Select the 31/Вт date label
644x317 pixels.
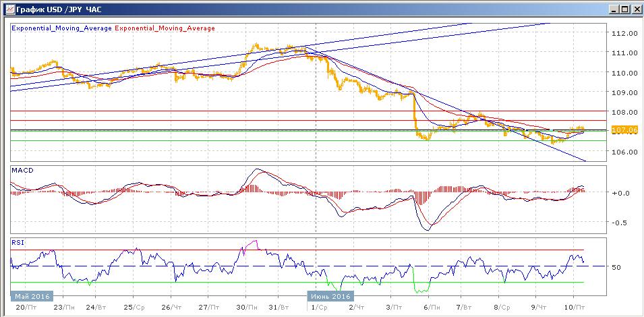click(278, 307)
